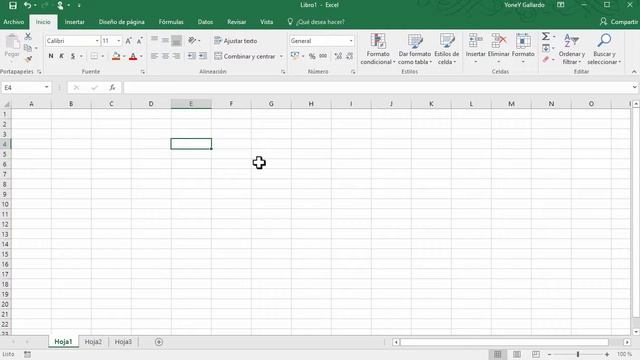Click the Insert Function fx icon
The image size is (640, 360).
point(112,87)
